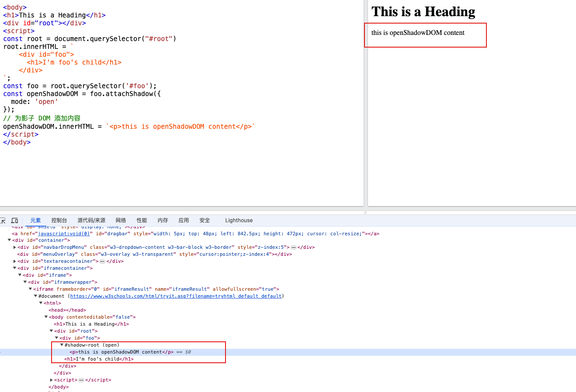Click the mode: 'open' line in code
Viewport: 576px width, 392px height.
click(x=35, y=102)
